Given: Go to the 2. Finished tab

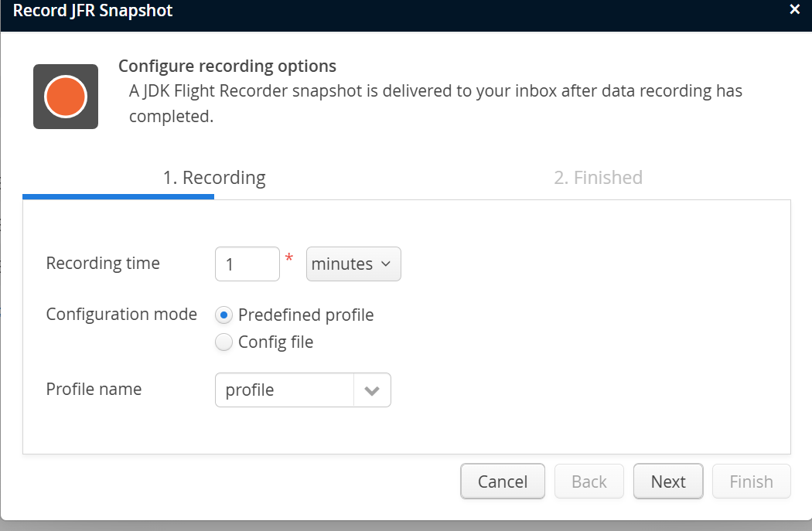Looking at the screenshot, I should pyautogui.click(x=598, y=178).
